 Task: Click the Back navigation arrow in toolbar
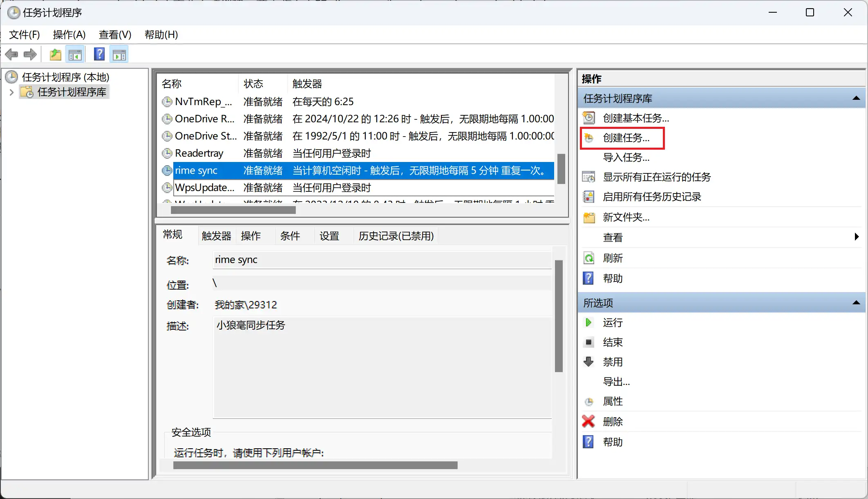(11, 54)
